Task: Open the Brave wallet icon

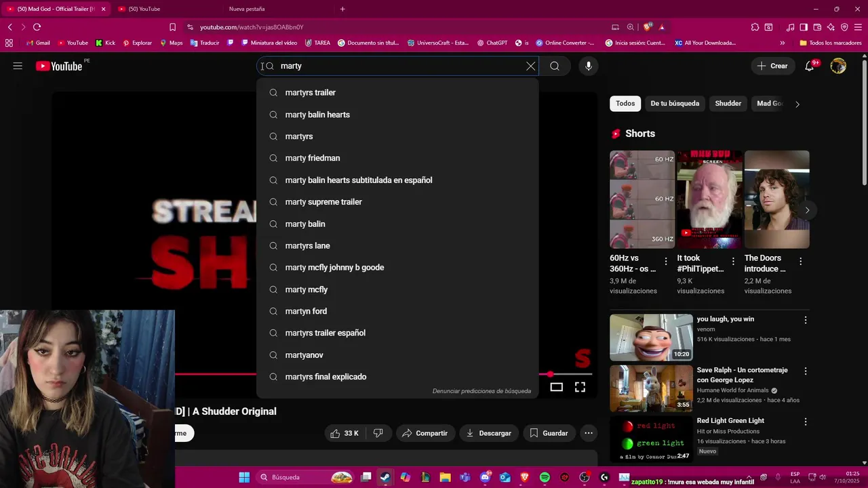Action: pyautogui.click(x=817, y=27)
